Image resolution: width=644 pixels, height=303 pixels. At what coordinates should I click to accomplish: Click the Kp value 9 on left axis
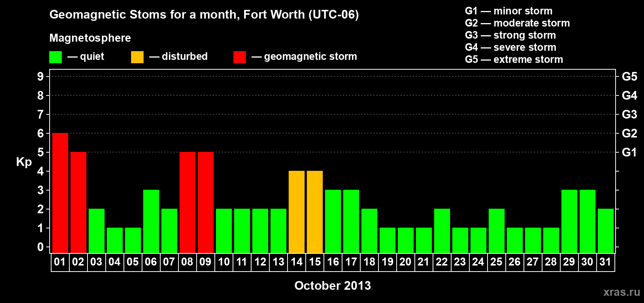[41, 77]
